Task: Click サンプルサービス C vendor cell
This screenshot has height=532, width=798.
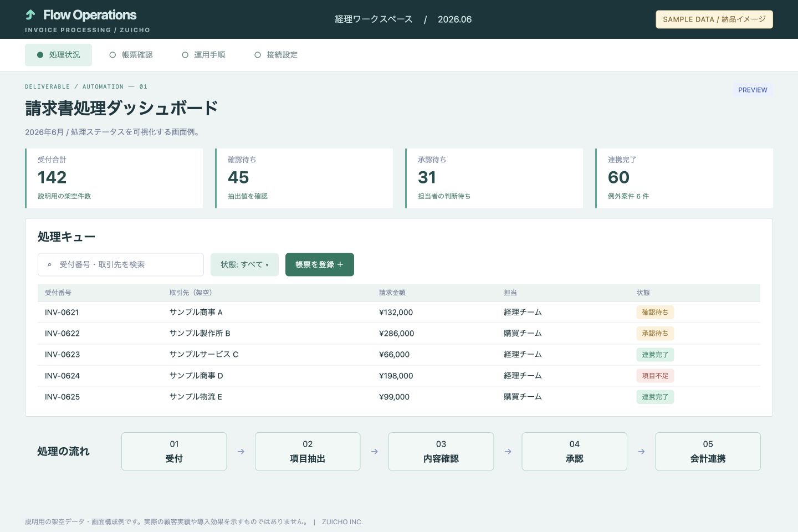Action: [x=204, y=355]
